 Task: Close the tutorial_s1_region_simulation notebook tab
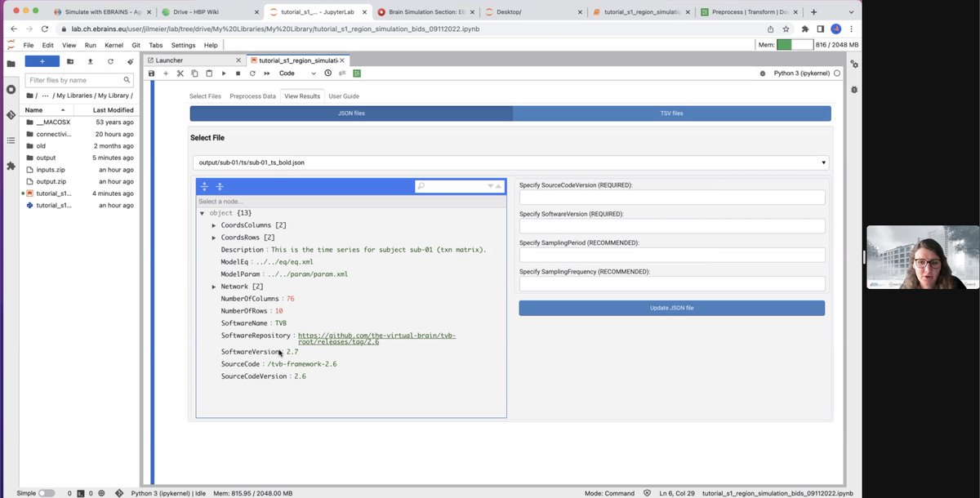click(x=342, y=60)
